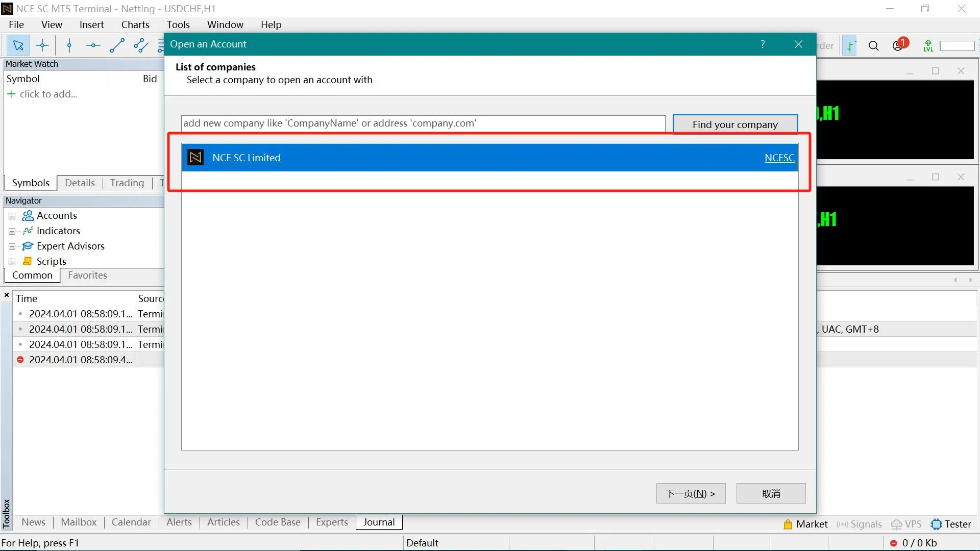Switch to the Favorites tab in Navigator
Screen dimensions: 980x551
coord(87,275)
